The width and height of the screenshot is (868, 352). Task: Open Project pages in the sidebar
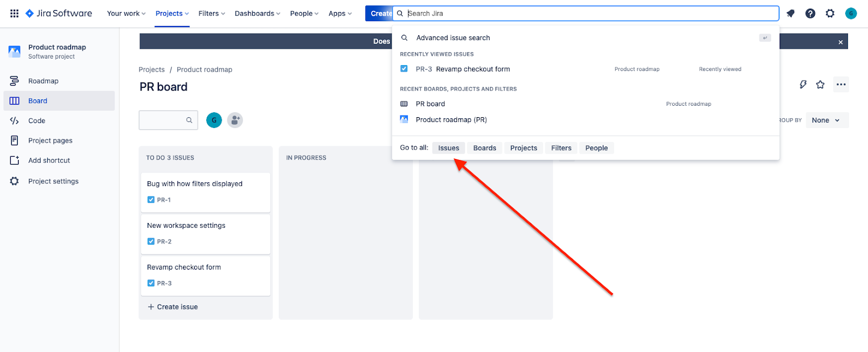click(x=59, y=140)
